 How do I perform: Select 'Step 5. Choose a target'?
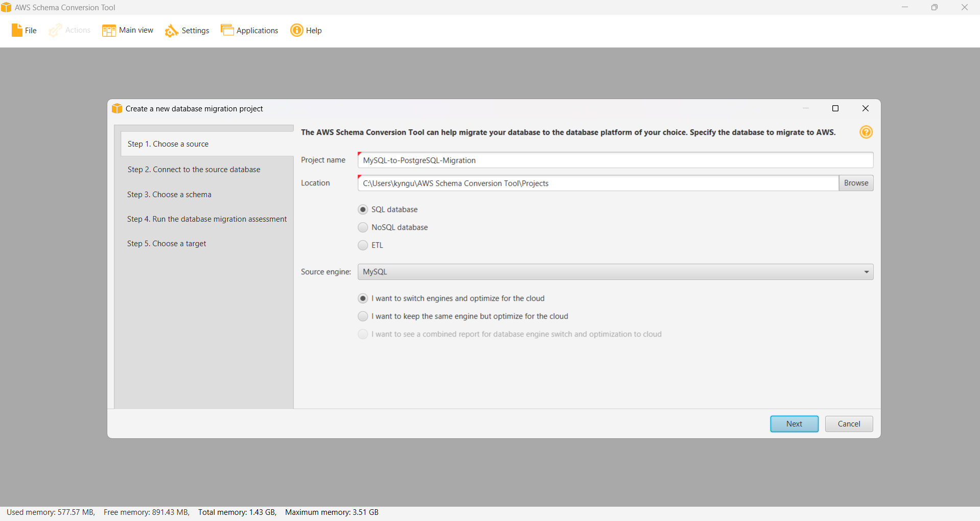(167, 244)
